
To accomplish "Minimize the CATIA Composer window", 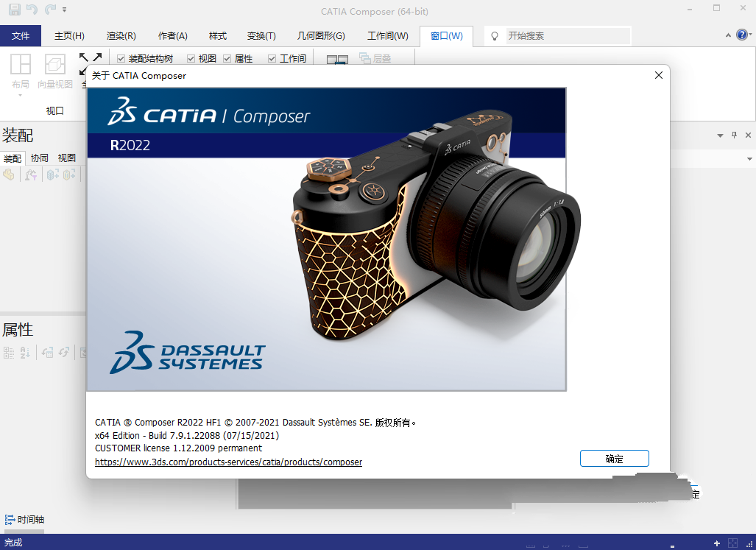I will coord(690,9).
